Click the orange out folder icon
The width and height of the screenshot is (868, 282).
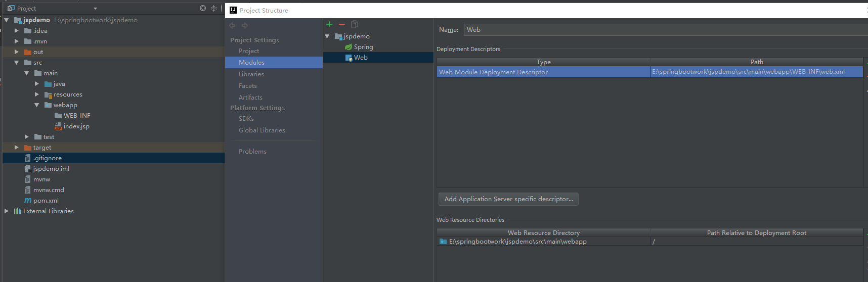[x=28, y=52]
